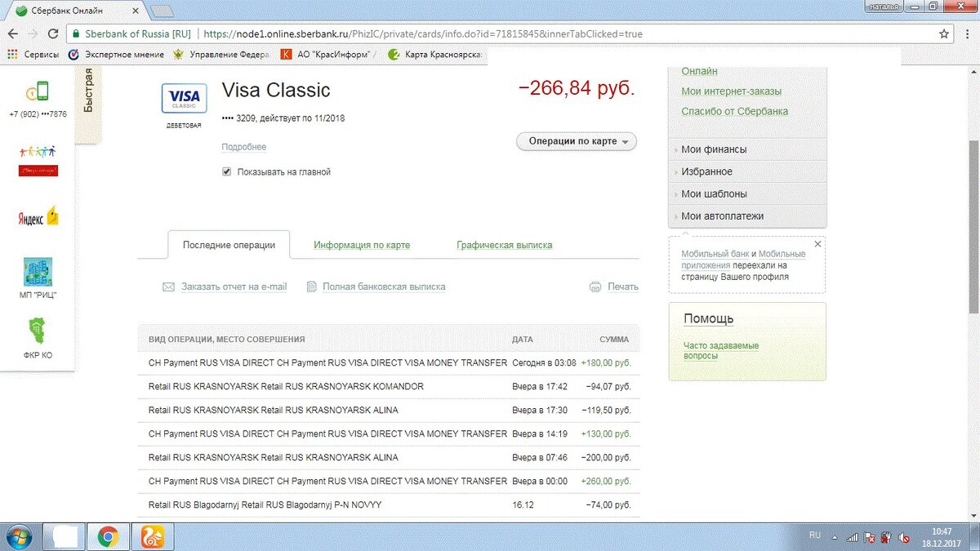This screenshot has width=980, height=551.
Task: Open Операции по карте dropdown
Action: click(577, 141)
